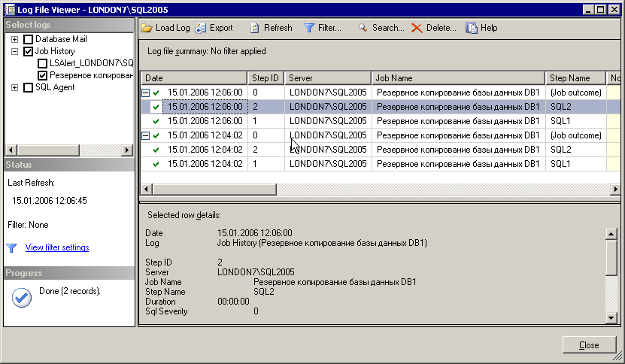Expand the Database Mail tree node
Screen dimensions: 625x364
[x=15, y=39]
